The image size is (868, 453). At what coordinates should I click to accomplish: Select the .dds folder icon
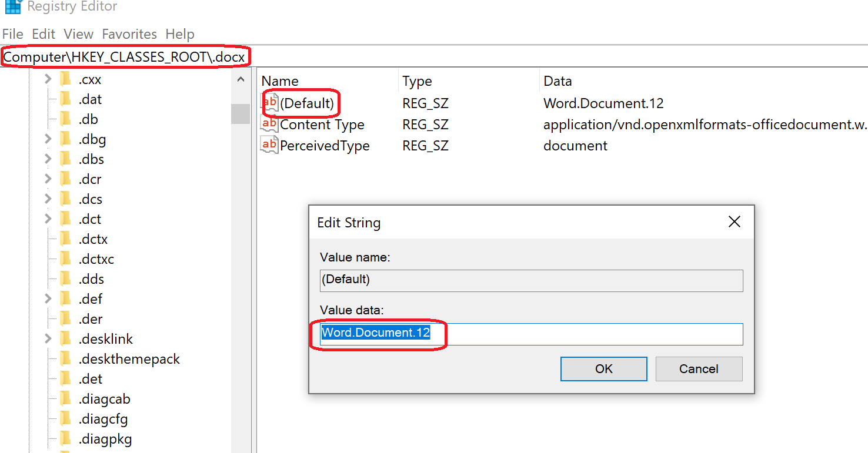coord(65,279)
